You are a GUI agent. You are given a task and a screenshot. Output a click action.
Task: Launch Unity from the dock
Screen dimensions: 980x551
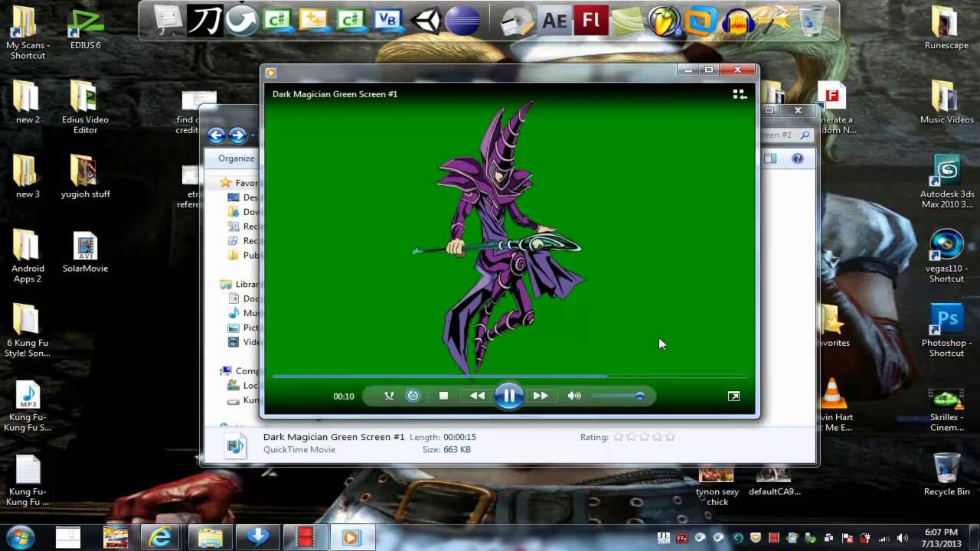(425, 21)
